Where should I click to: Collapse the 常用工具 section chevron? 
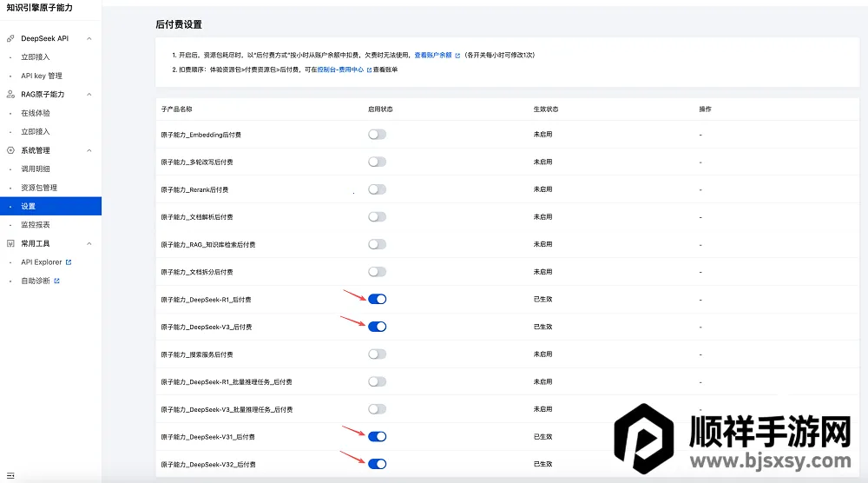pyautogui.click(x=89, y=244)
